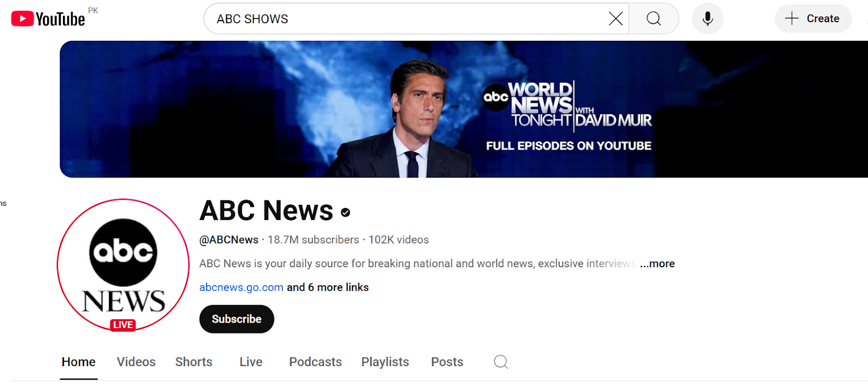The width and height of the screenshot is (868, 390).
Task: Search within channel using the tab-bar magnifier
Action: pyautogui.click(x=501, y=362)
